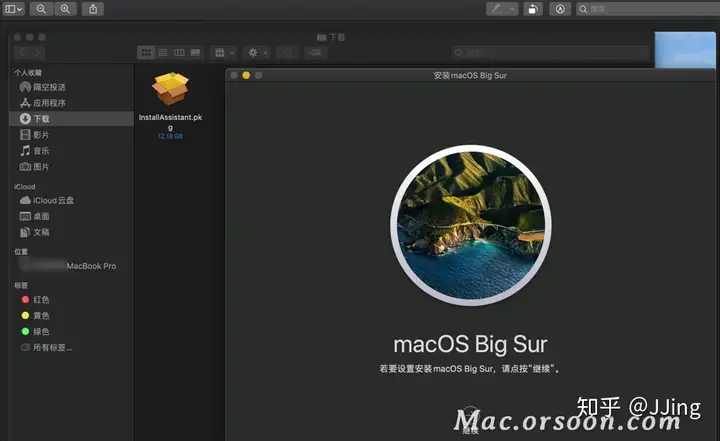Open the Finder action gear menu
Image resolution: width=720 pixels, height=441 pixels.
pos(257,52)
